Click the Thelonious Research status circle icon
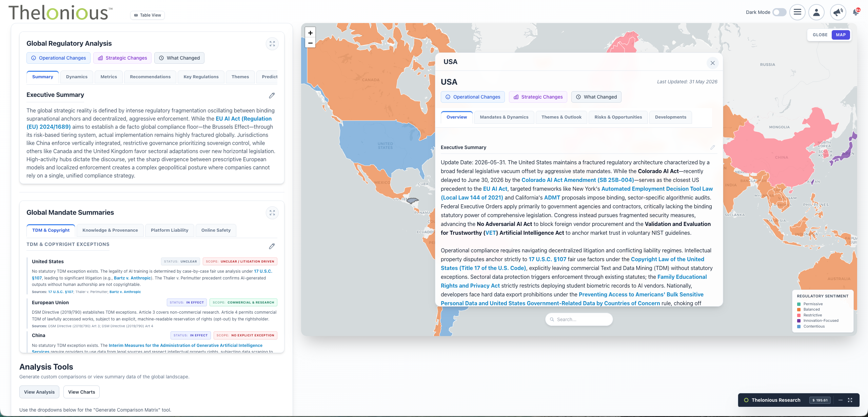 coord(746,400)
